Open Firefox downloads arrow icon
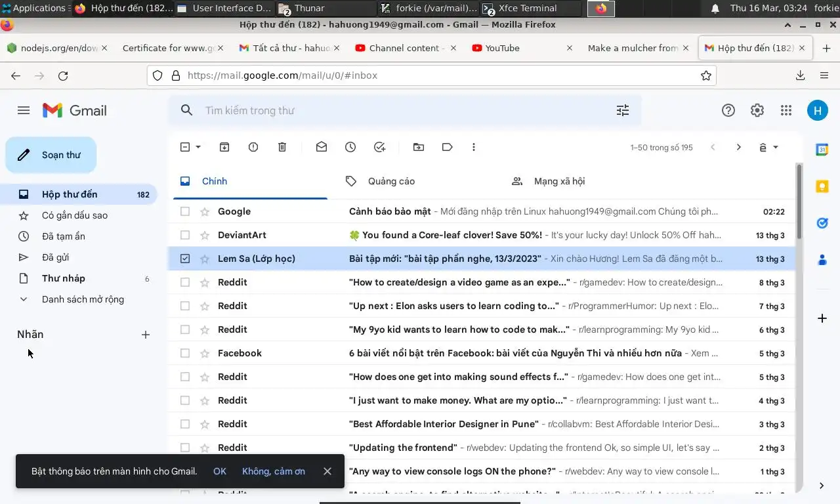The height and width of the screenshot is (504, 840). coord(801,75)
